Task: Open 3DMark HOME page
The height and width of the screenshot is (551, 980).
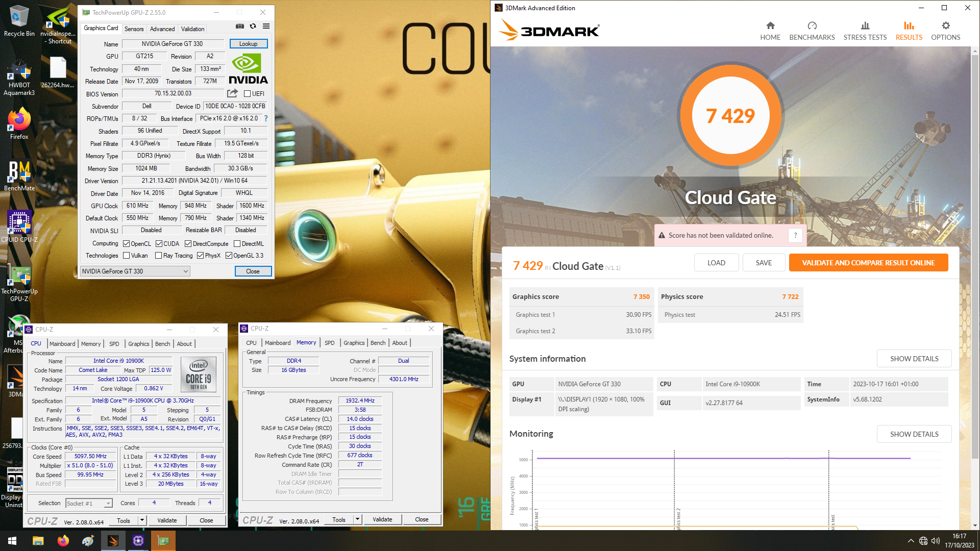Action: point(770,31)
